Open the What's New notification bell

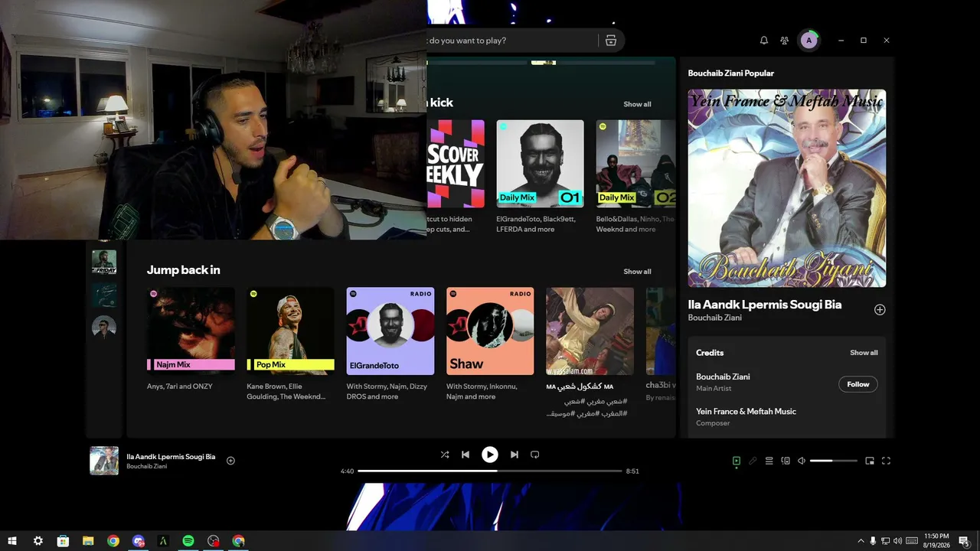[763, 41]
